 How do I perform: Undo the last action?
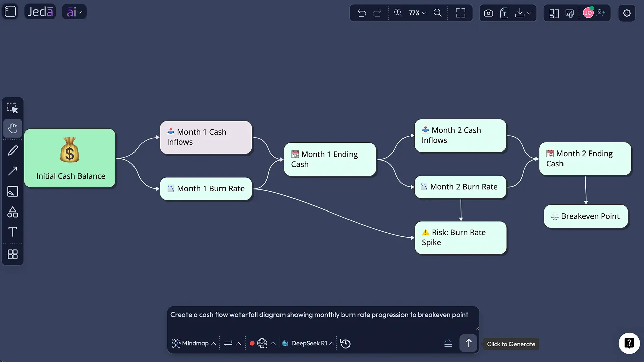[362, 13]
